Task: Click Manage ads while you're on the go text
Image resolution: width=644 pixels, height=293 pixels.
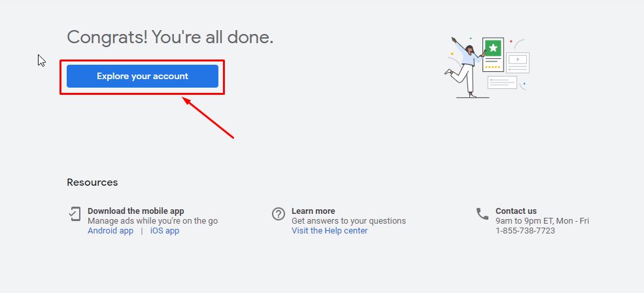Action: pos(152,221)
